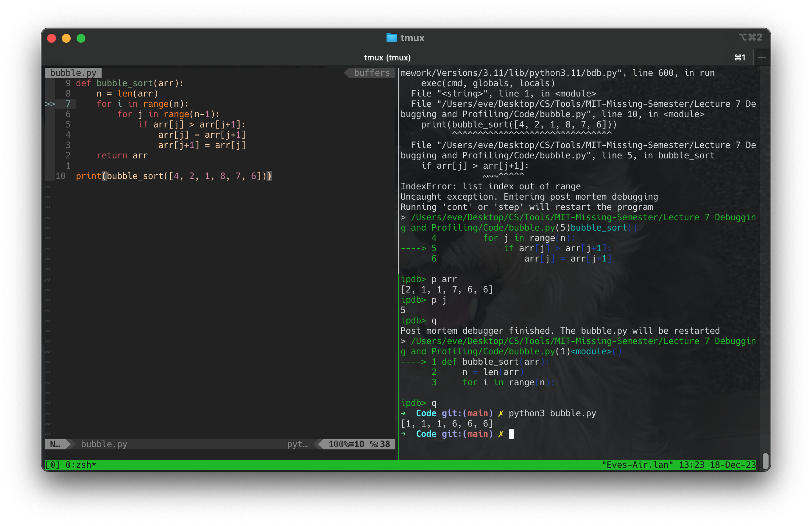Click the red ✗ exit-status mark in the prompt

[x=501, y=434]
